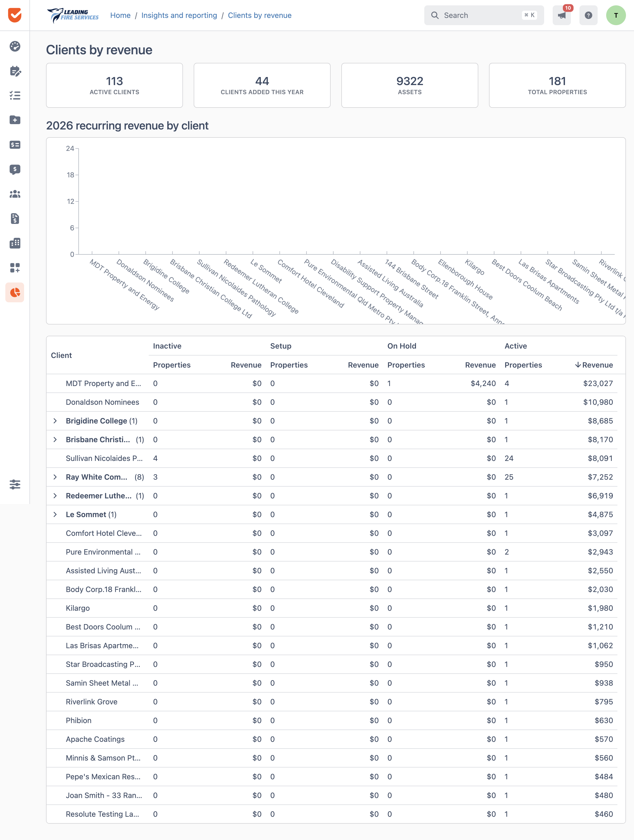
Task: Expand the Brisbane Christi... row
Action: point(55,439)
